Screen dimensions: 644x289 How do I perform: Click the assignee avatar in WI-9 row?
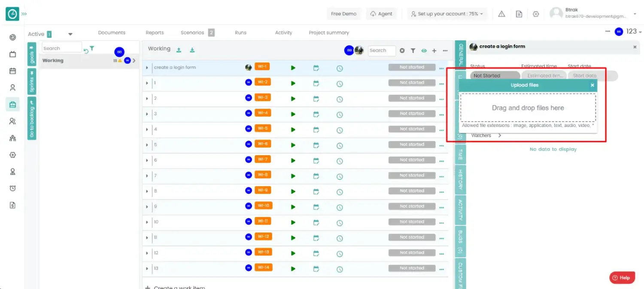248,191
